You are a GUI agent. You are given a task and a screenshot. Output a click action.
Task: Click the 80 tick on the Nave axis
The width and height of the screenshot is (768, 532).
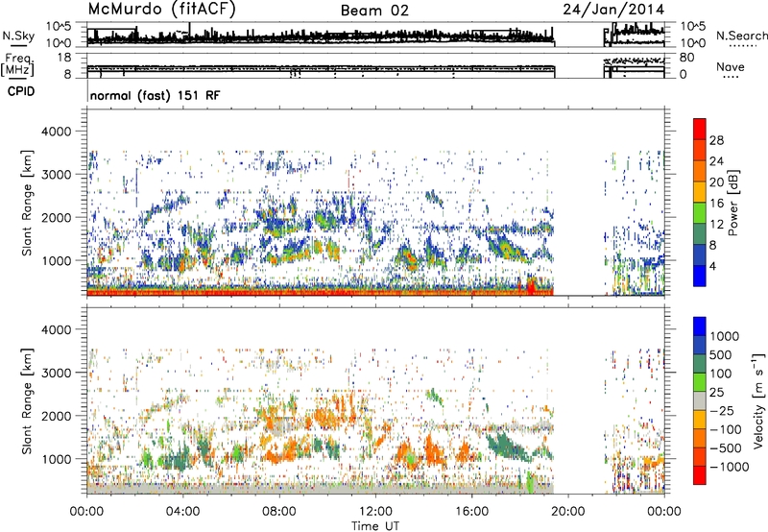click(x=686, y=58)
